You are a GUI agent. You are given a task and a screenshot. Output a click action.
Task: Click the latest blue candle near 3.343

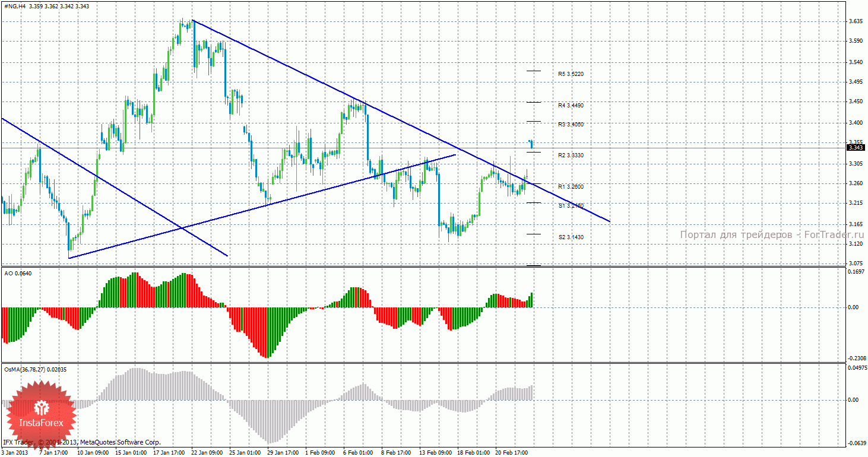tap(531, 144)
